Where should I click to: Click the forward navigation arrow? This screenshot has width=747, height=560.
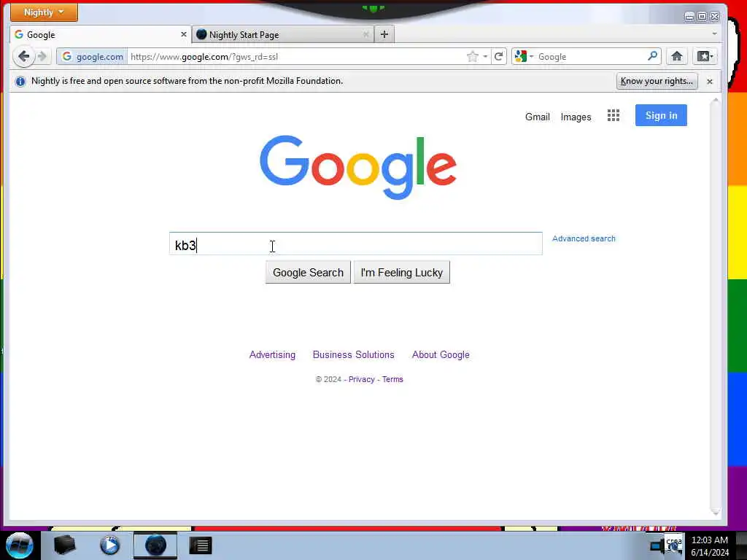42,57
